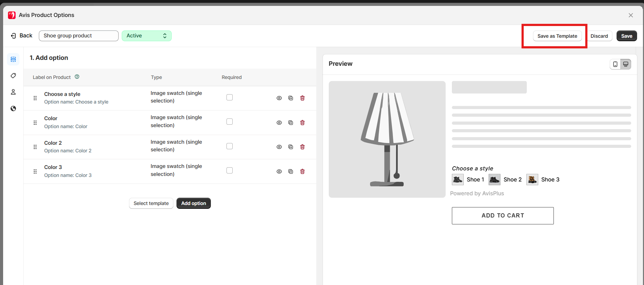
Task: Click Save as Template button
Action: (557, 36)
